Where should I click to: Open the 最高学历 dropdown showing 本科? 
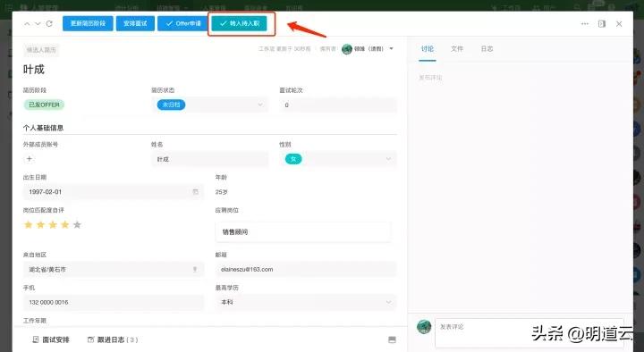click(x=306, y=302)
